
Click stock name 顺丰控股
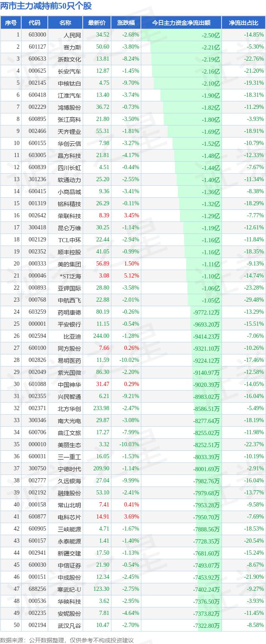[x=69, y=252]
